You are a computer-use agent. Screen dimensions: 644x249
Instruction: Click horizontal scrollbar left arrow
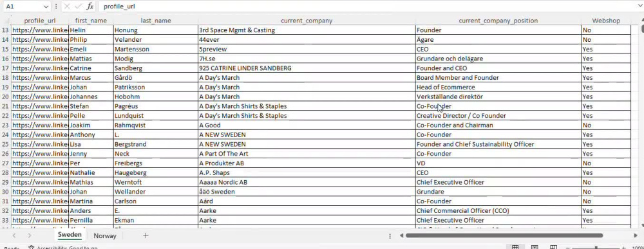[x=402, y=235]
